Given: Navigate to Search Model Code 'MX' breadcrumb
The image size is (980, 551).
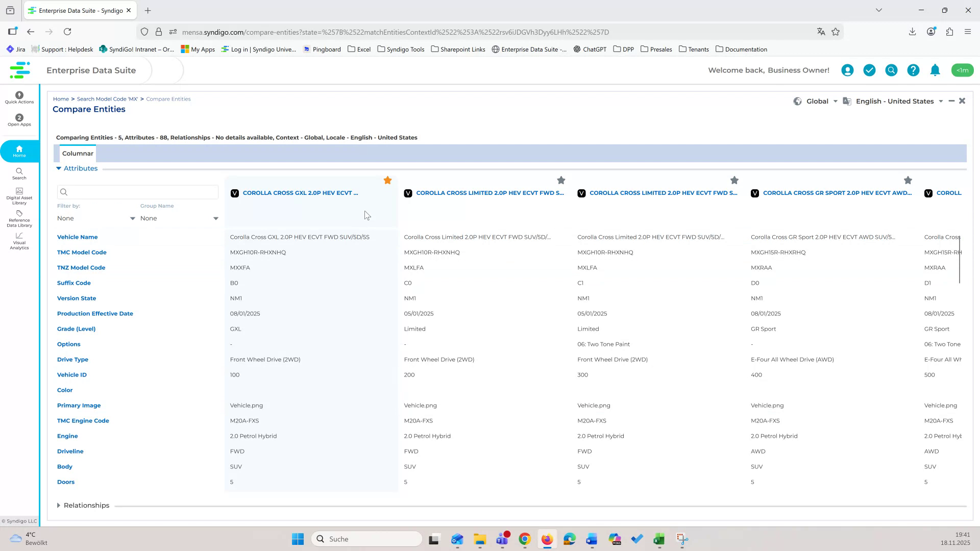Looking at the screenshot, I should 107,98.
